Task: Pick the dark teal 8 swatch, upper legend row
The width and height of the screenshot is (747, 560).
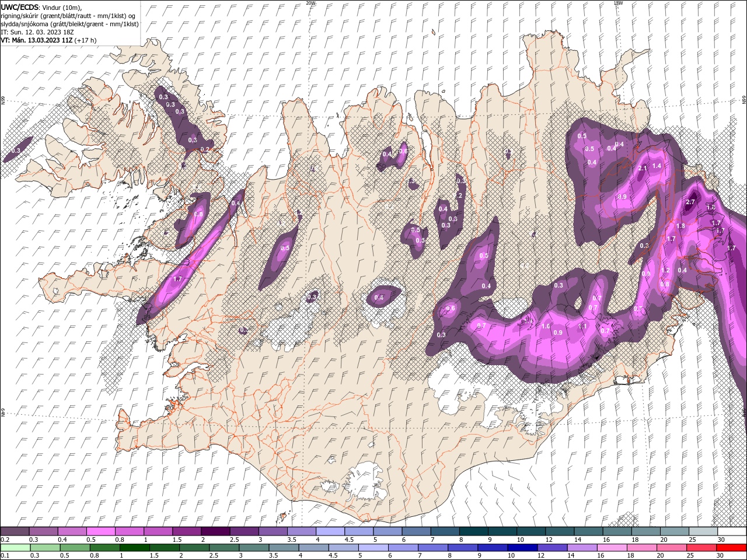Action: point(473,531)
